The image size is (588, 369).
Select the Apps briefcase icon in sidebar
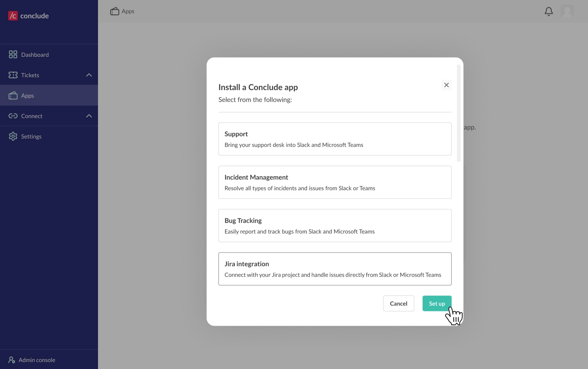tap(13, 95)
